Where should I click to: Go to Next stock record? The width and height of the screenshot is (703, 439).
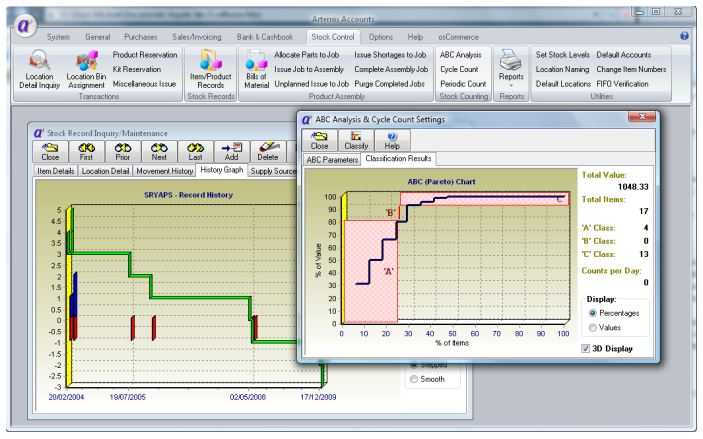tap(159, 152)
